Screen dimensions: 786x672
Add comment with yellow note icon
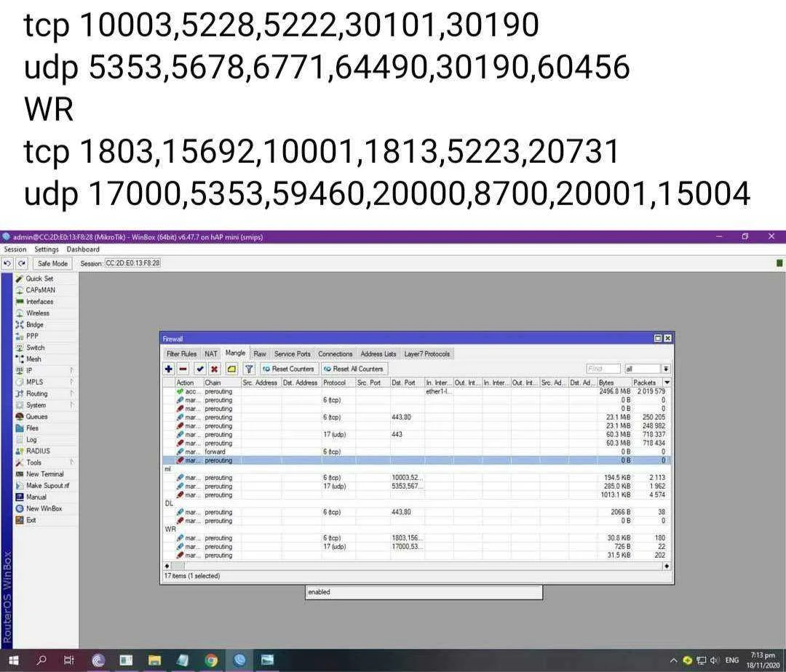coord(231,369)
